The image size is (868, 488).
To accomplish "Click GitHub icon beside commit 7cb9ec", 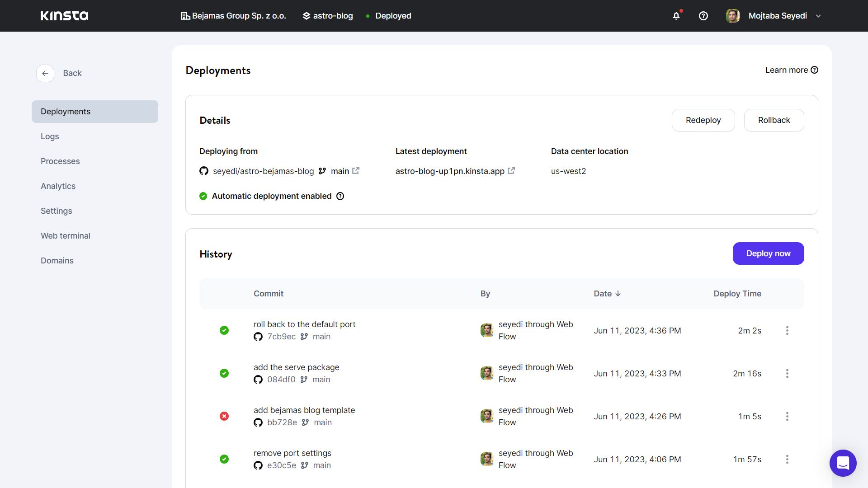I will pos(258,337).
